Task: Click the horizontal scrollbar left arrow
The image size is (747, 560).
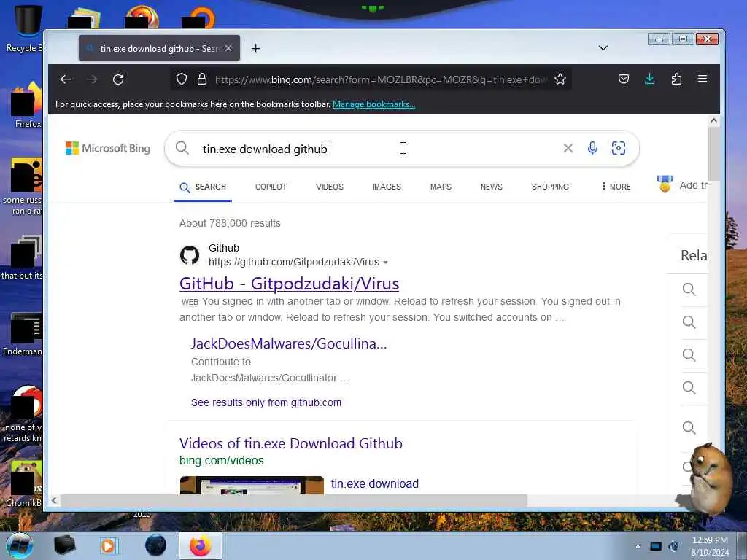Action: (x=54, y=500)
